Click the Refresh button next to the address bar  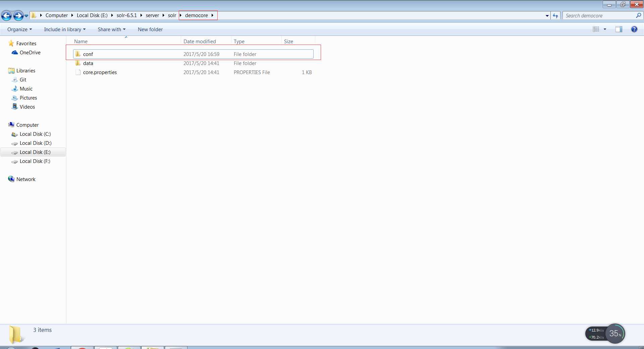pyautogui.click(x=555, y=16)
